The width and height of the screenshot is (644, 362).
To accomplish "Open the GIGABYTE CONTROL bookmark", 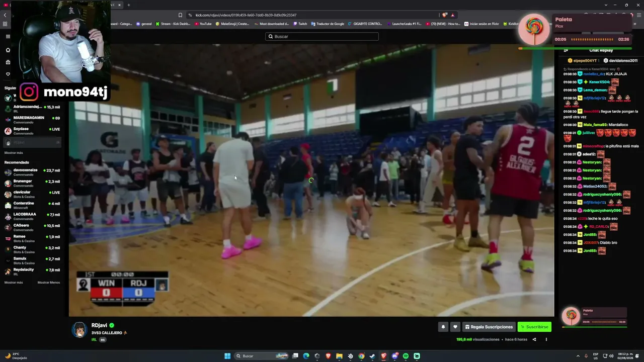I will (365, 24).
